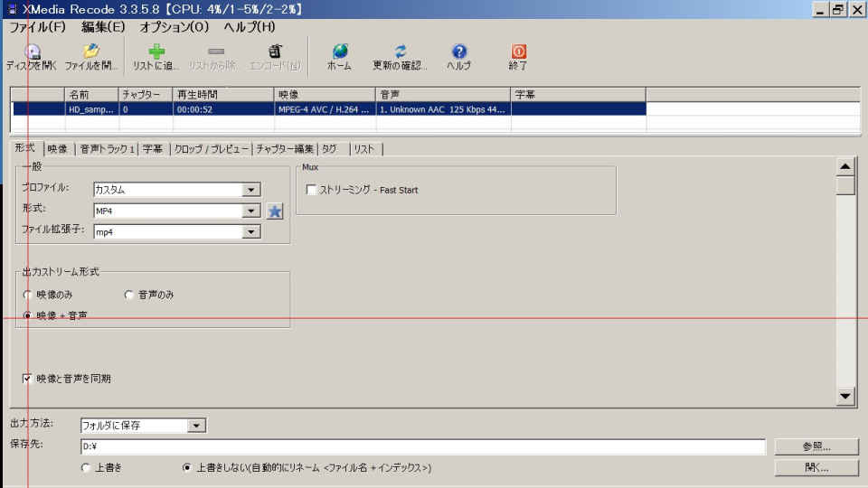Toggle sync video and audio checkbox

coord(26,379)
